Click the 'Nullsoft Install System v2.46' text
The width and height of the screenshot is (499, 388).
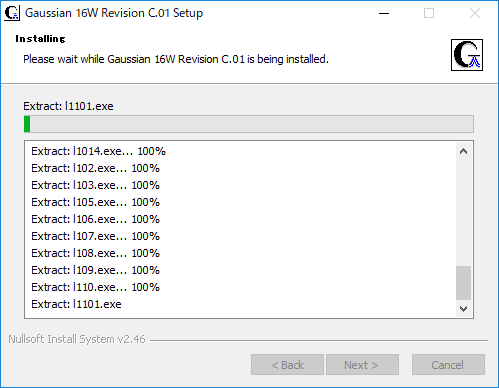coord(77,339)
